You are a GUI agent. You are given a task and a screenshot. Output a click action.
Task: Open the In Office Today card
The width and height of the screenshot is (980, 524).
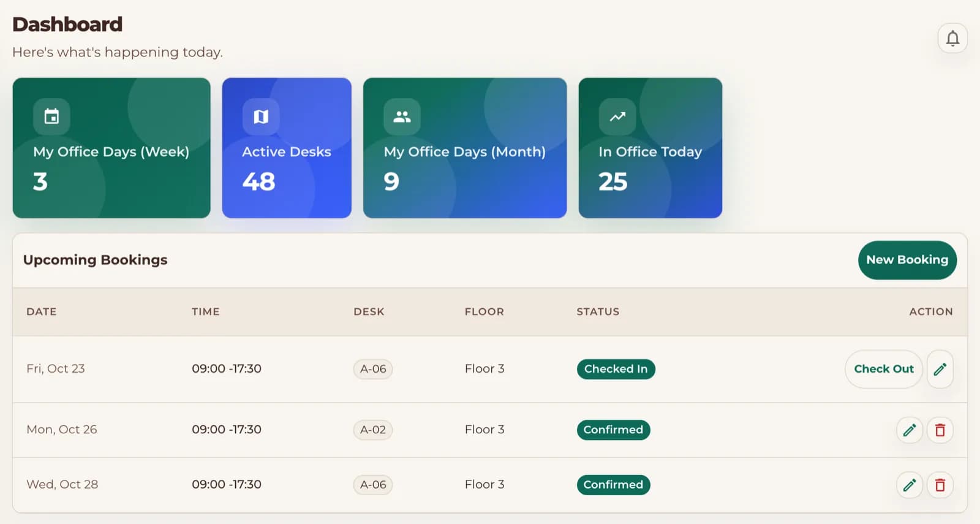click(650, 148)
